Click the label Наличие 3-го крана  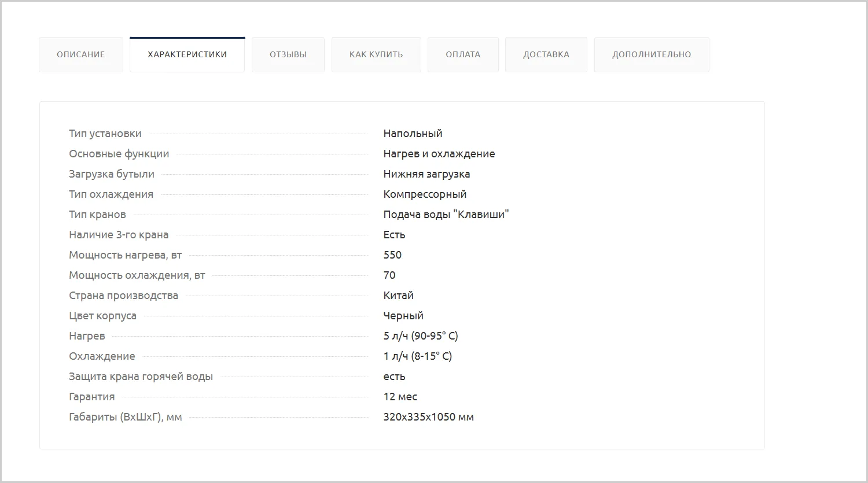119,235
